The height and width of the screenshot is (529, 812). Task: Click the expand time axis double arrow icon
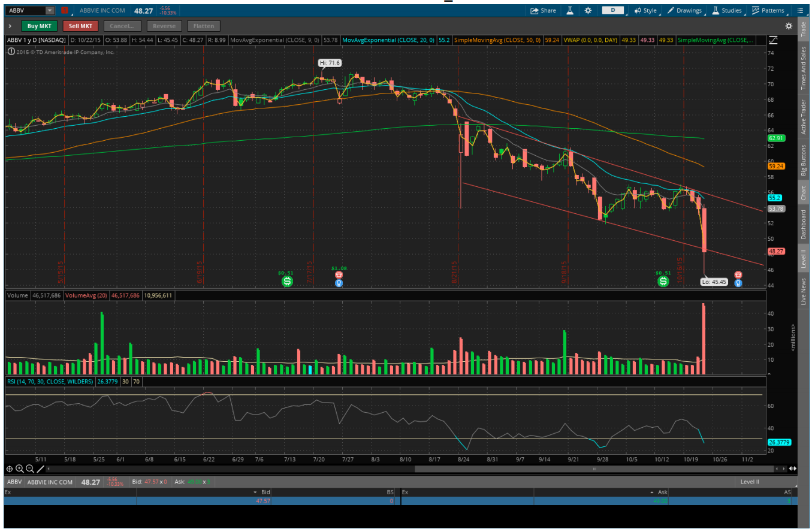(793, 468)
